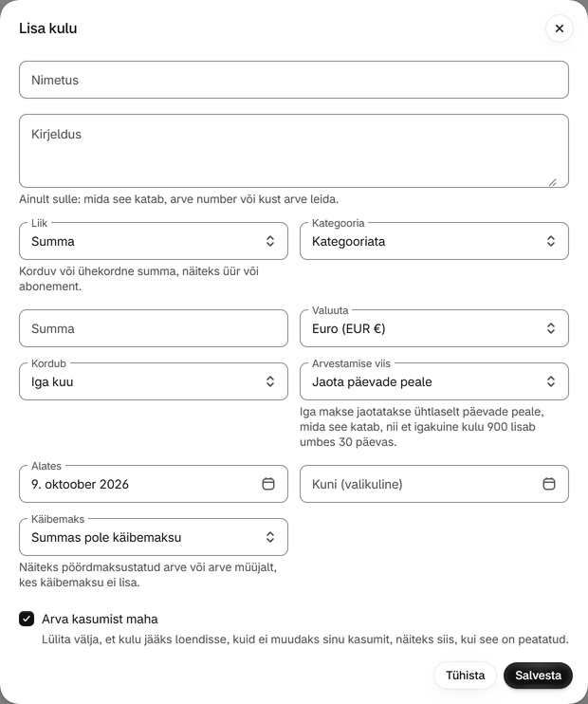Focus the Nimetus text field

tap(294, 80)
